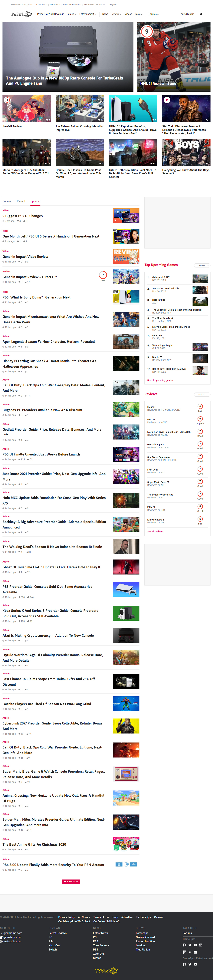Open Fortnite Players Are Tired article headline
Image resolution: width=213 pixels, height=980 pixels.
coord(47,704)
